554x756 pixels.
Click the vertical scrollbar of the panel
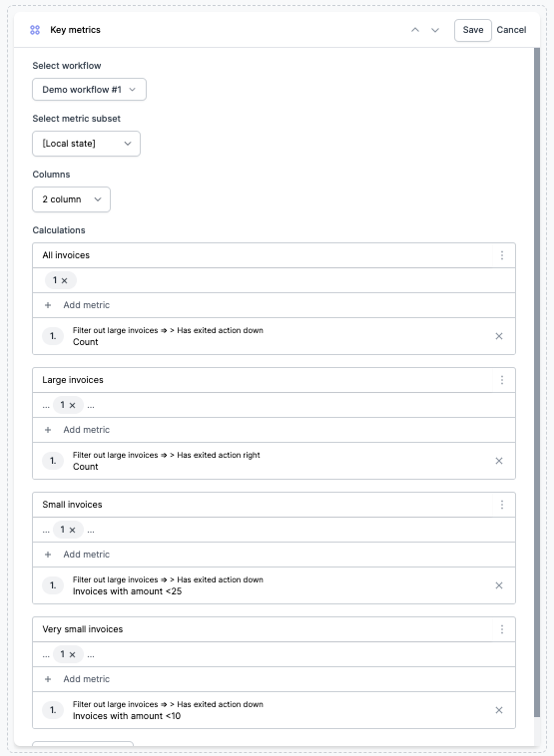(x=537, y=382)
